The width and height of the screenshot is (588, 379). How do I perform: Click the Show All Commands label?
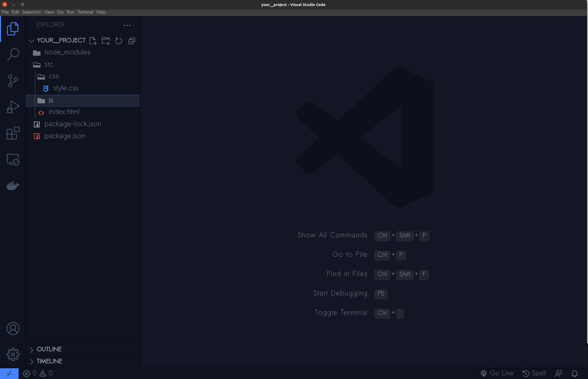(332, 235)
